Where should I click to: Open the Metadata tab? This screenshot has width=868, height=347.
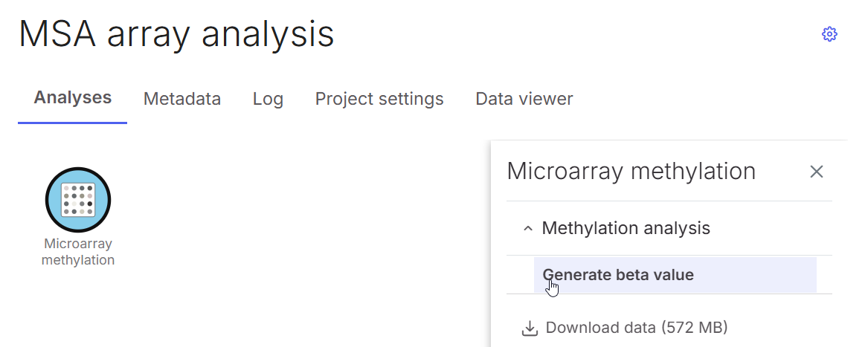(x=182, y=99)
